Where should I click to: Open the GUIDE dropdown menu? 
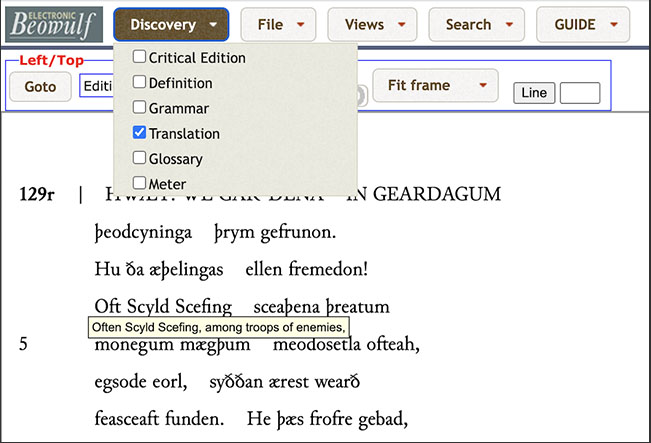coord(583,24)
